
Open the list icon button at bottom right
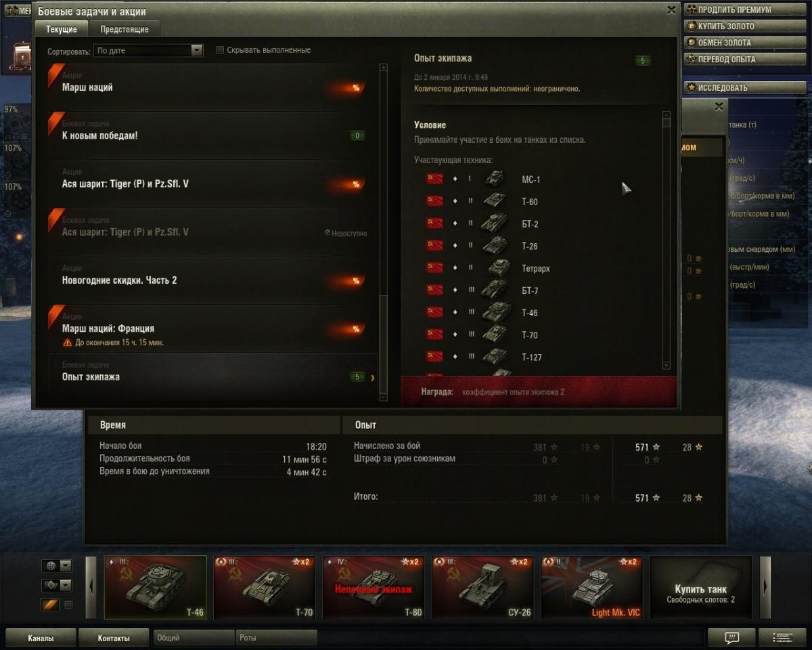coord(782,638)
